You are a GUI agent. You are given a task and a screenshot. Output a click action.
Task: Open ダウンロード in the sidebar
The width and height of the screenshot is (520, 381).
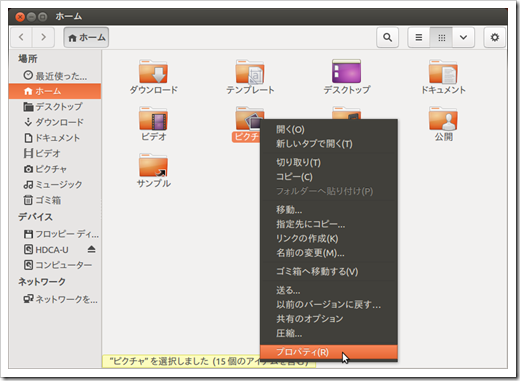pos(55,122)
